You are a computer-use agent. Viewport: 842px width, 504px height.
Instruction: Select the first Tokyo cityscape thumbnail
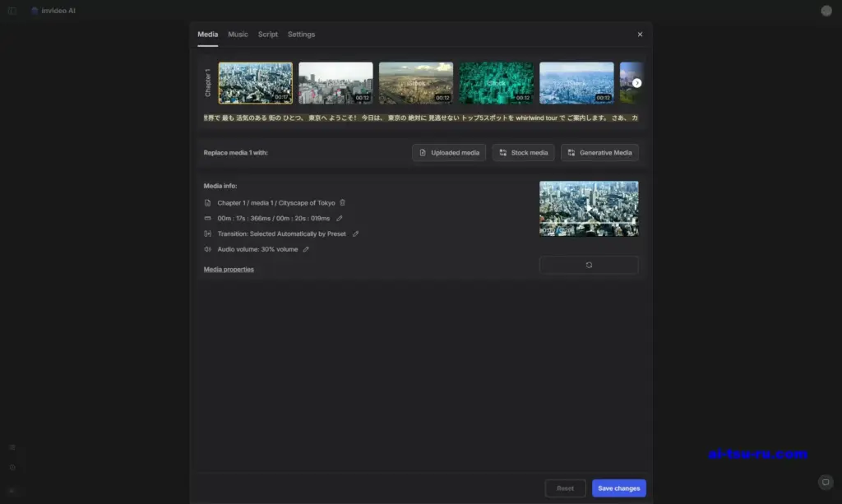click(256, 83)
